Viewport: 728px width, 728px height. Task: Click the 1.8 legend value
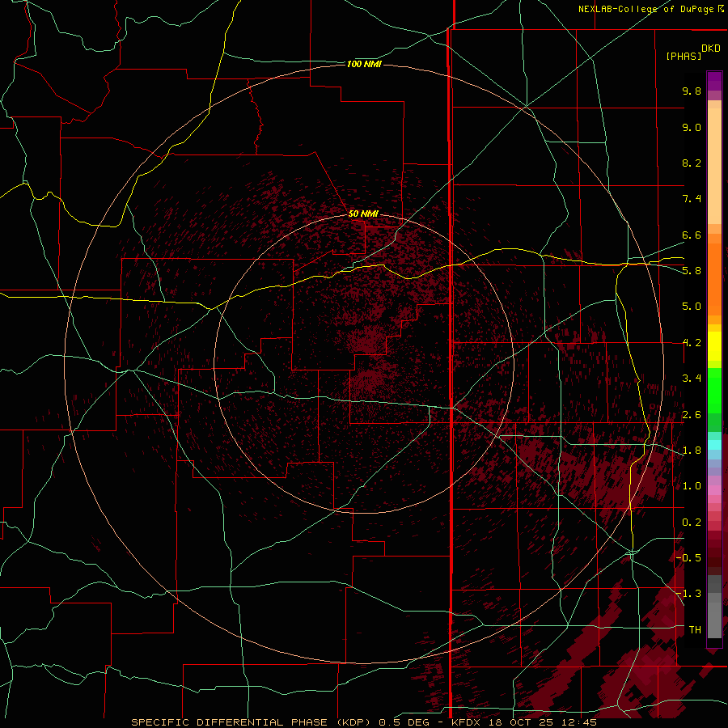[692, 451]
